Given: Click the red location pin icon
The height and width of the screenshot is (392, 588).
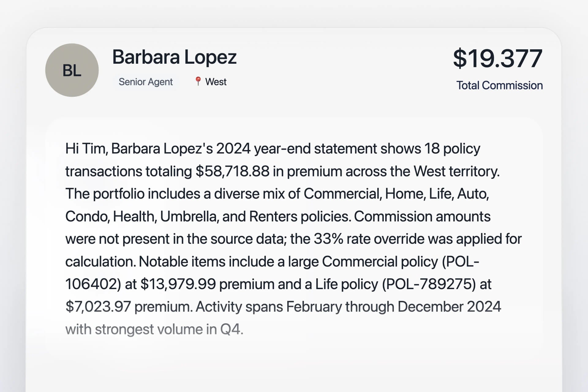Looking at the screenshot, I should coord(198,81).
